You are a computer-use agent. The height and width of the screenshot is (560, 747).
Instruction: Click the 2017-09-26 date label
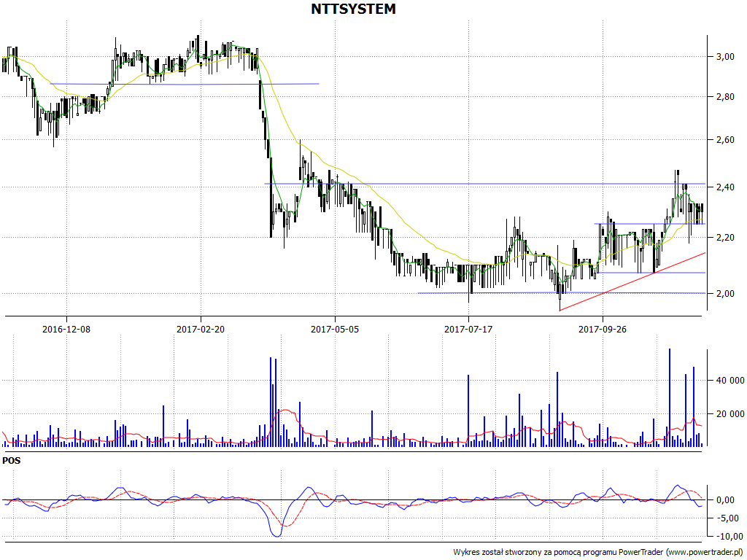coord(602,329)
